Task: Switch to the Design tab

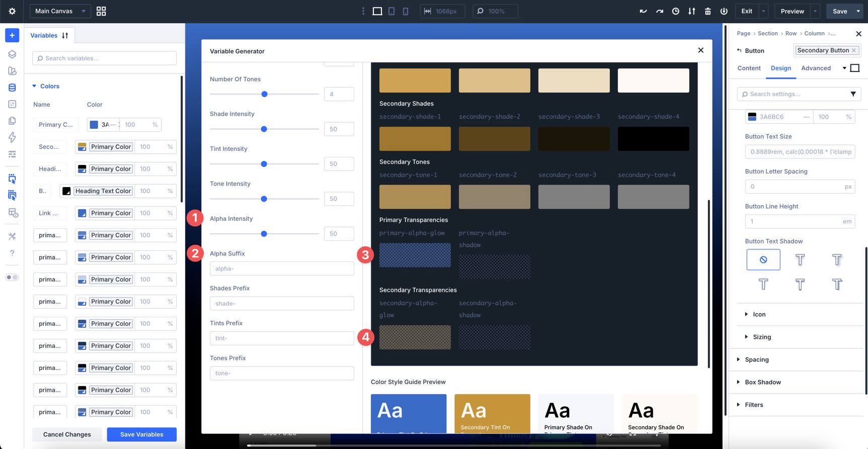Action: tap(780, 68)
